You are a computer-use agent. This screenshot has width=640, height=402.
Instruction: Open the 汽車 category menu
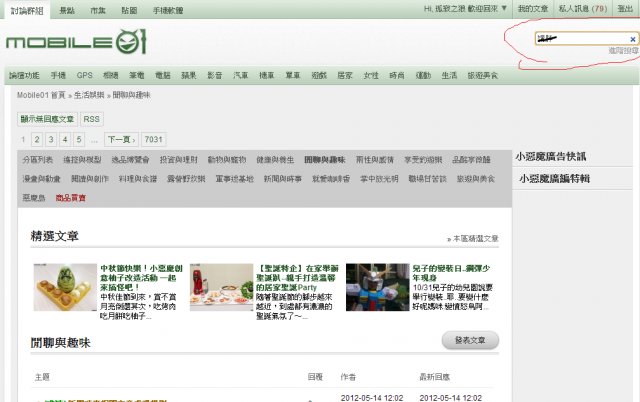(241, 76)
